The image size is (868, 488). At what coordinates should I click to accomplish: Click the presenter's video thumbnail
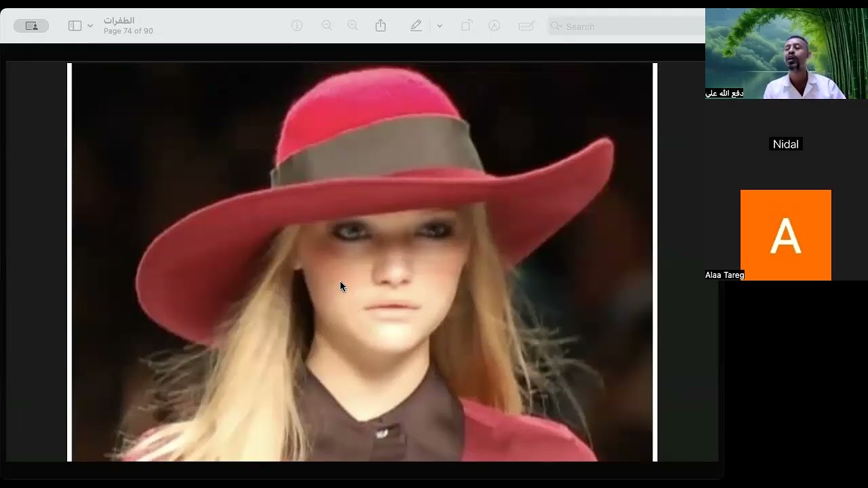[x=787, y=54]
